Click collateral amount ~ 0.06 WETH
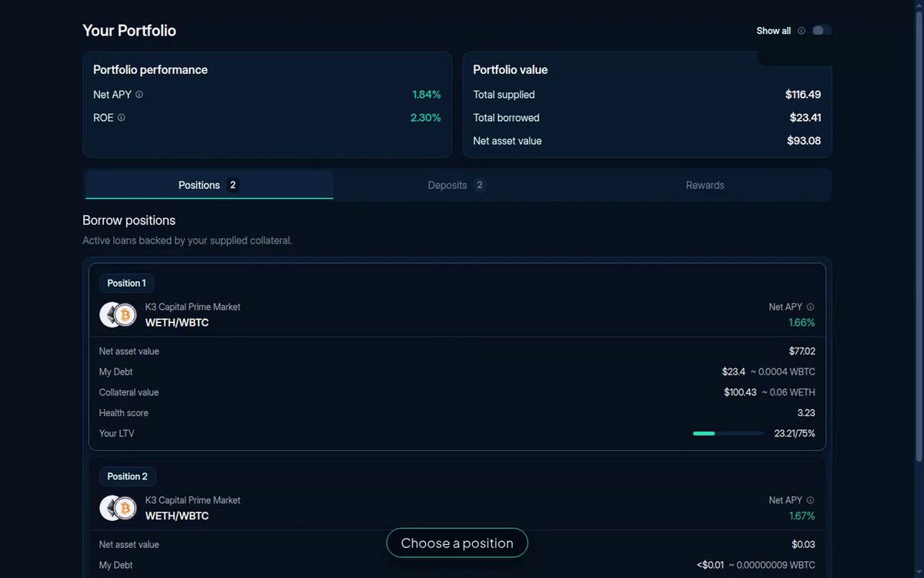Screen dimensions: 924x578 coord(789,393)
